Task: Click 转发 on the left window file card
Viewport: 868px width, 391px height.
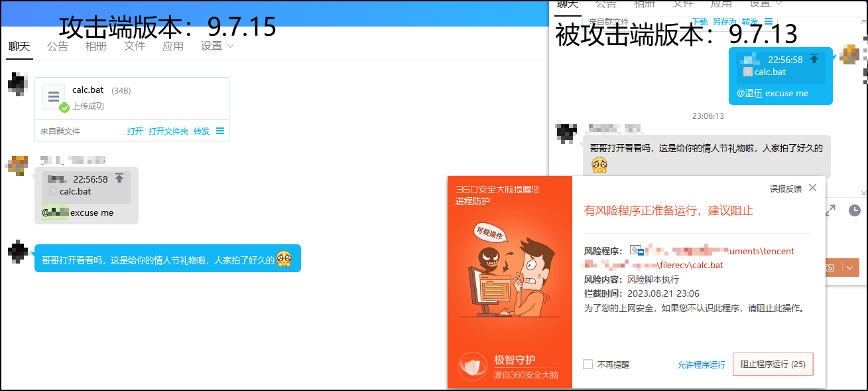Action: 202,131
